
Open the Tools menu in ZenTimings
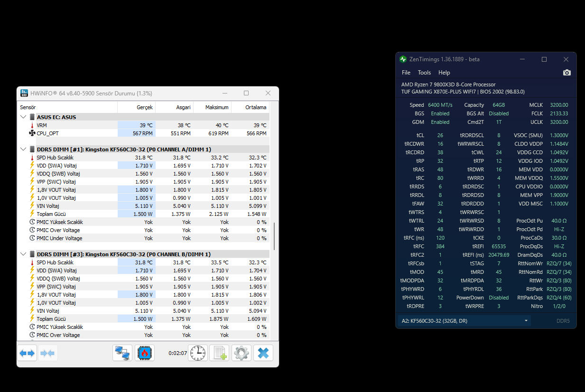[x=424, y=73]
